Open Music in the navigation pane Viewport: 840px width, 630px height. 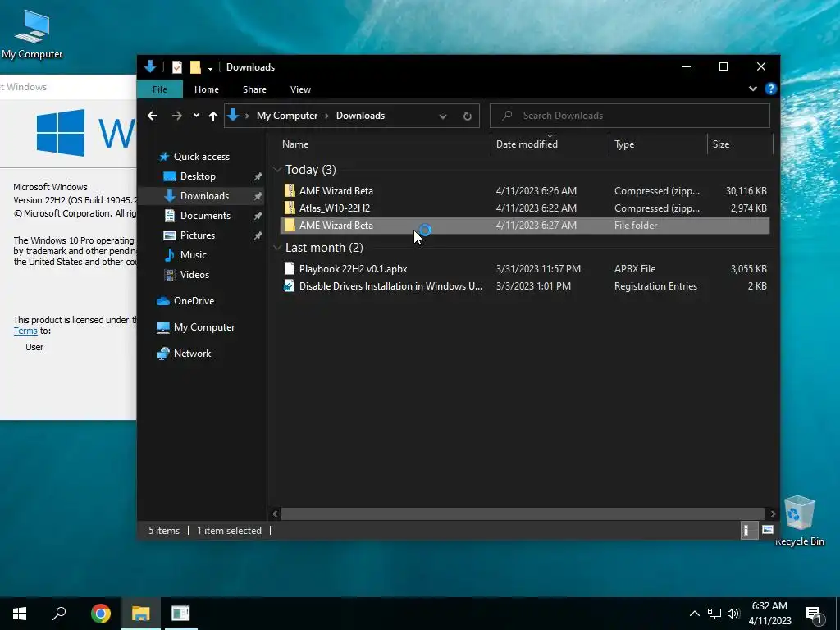click(x=193, y=255)
